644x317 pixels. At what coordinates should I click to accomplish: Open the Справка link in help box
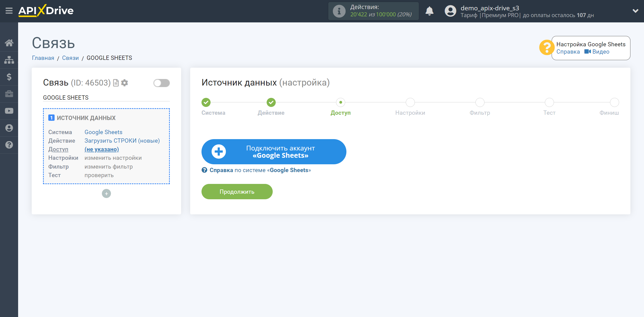coord(568,52)
